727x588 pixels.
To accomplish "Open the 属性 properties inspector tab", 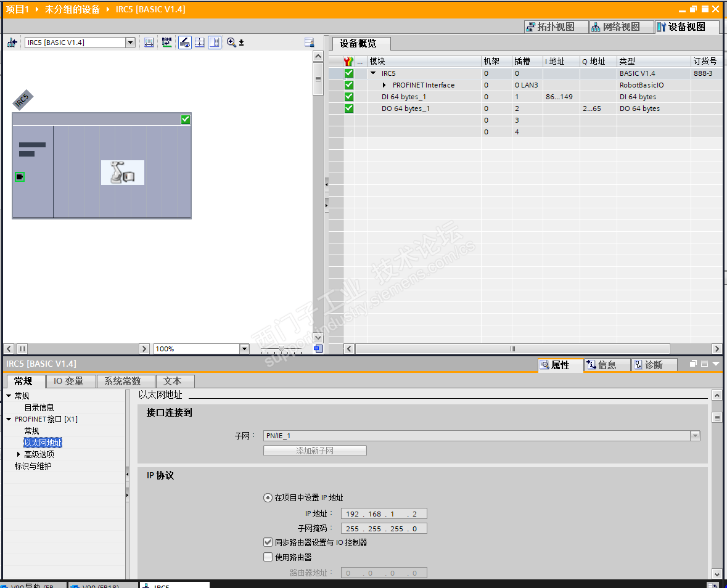I will pos(560,365).
